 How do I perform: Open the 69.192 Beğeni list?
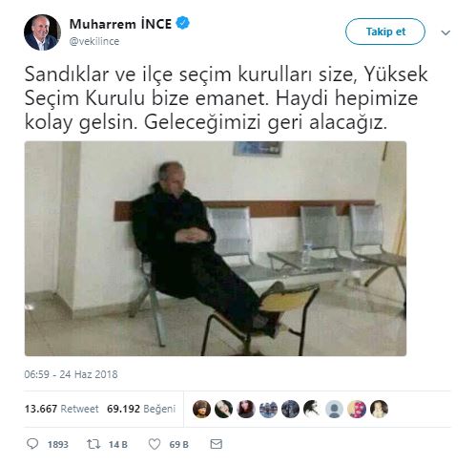[x=141, y=409]
